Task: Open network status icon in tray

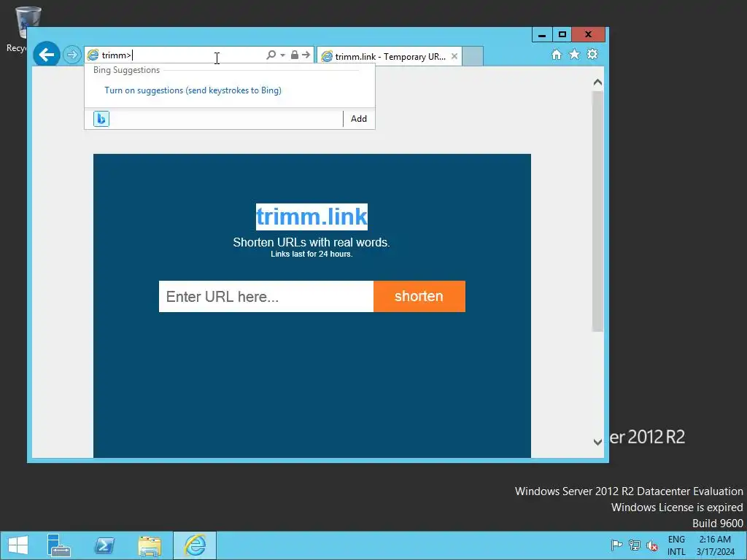Action: click(x=635, y=545)
